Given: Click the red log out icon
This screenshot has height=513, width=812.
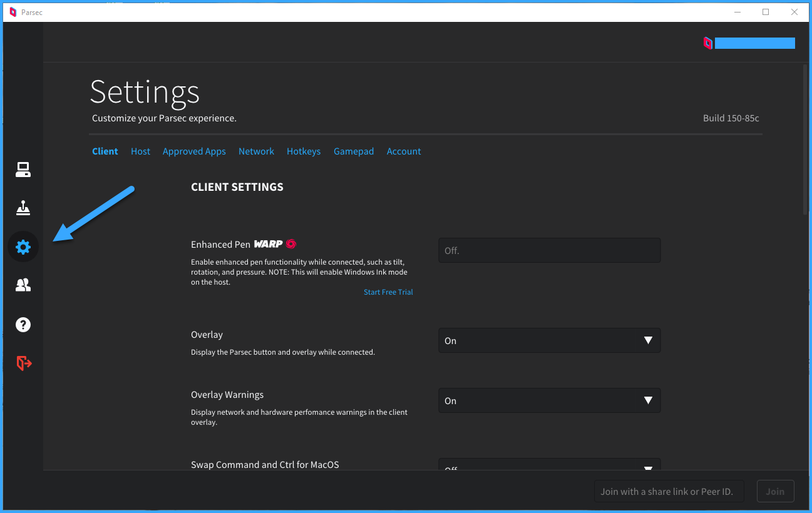Looking at the screenshot, I should [24, 363].
